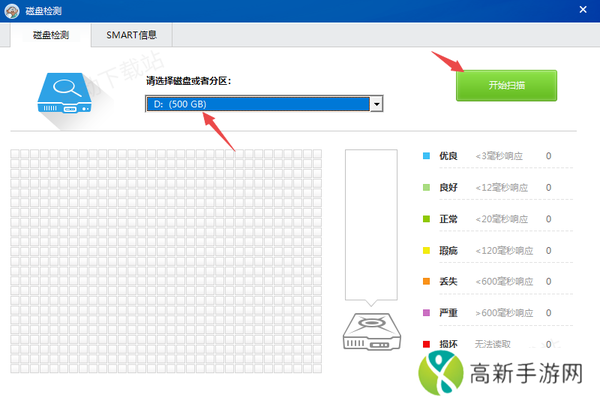Click the <20毫秒响应 text
Viewport: 600px width, 398px height.
tap(502, 219)
